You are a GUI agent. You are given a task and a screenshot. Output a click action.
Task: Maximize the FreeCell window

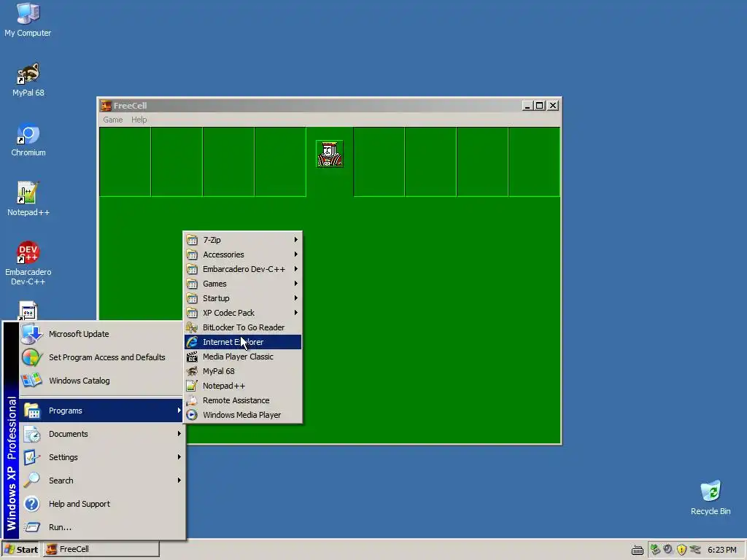click(539, 106)
